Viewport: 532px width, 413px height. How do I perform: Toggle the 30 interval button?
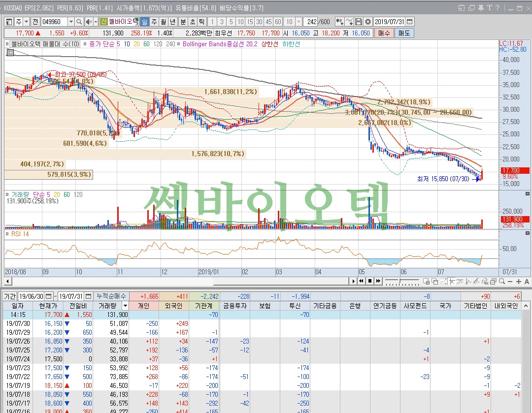[259, 22]
